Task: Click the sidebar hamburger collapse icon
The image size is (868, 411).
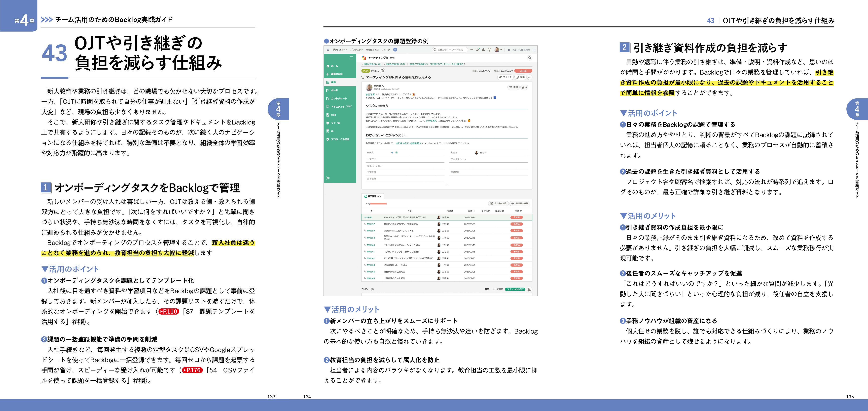Action: (x=351, y=58)
